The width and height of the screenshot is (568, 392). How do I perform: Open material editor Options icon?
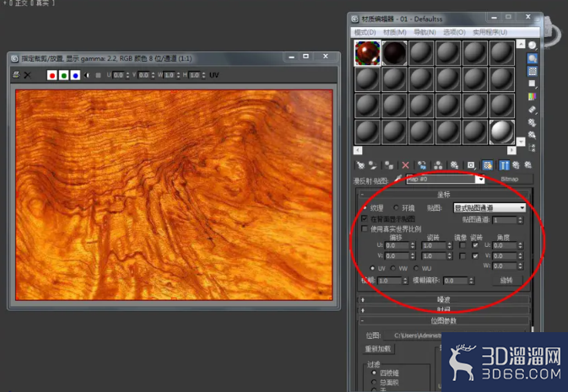[533, 122]
